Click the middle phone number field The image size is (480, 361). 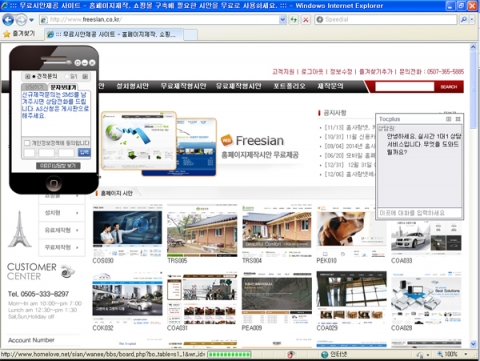pos(46,153)
